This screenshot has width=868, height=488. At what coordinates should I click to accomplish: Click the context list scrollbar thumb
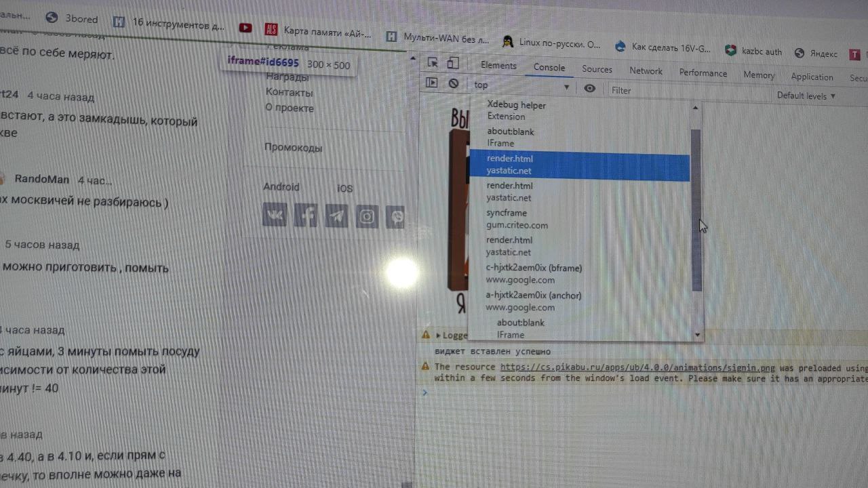[696, 210]
